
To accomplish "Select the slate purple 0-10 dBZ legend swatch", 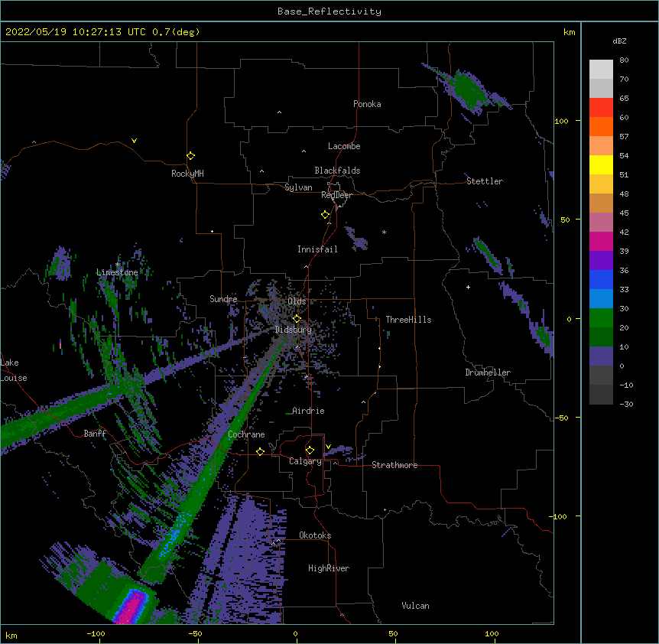I will (601, 356).
